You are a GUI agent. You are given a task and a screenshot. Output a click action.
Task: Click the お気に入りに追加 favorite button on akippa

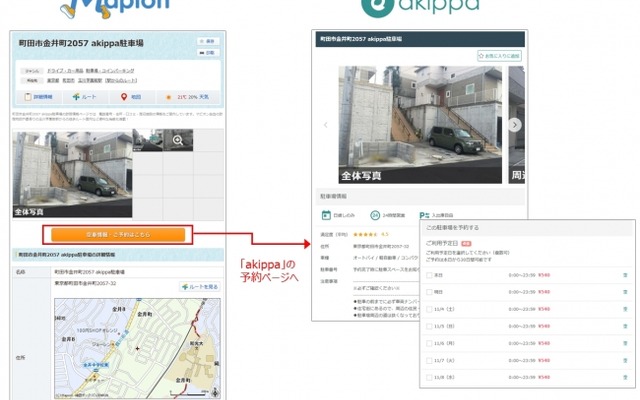coord(499,56)
